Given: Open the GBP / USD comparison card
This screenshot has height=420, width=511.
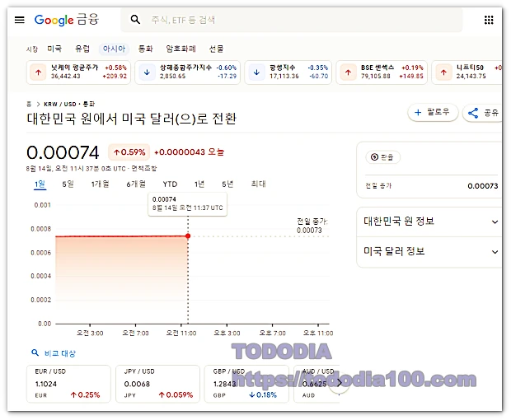Looking at the screenshot, I should pos(246,384).
